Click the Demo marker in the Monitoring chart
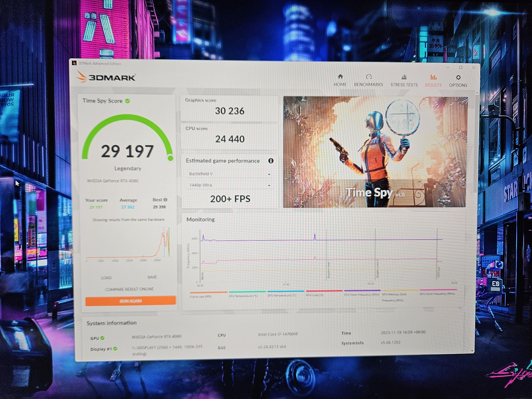 (202, 276)
